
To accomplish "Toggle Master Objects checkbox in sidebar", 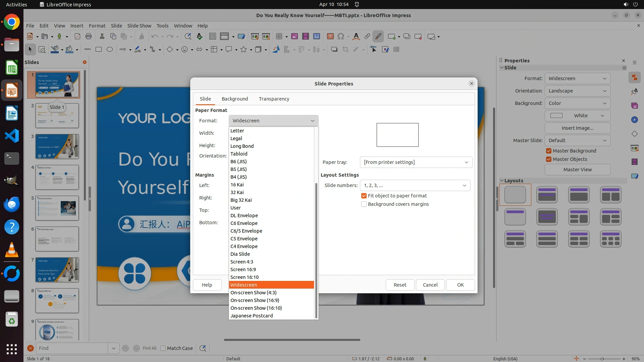I will coord(549,159).
